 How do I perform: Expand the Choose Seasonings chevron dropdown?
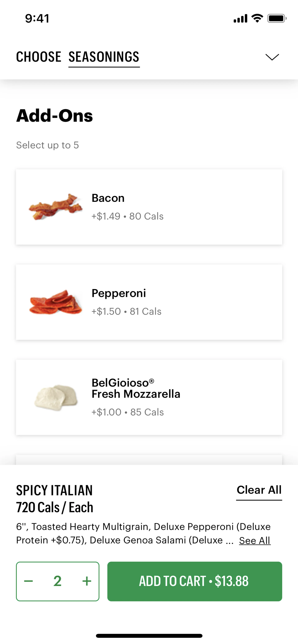coord(272,57)
